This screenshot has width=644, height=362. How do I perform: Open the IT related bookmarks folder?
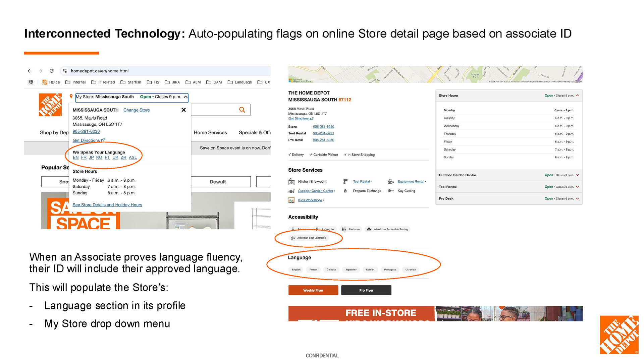(x=103, y=82)
